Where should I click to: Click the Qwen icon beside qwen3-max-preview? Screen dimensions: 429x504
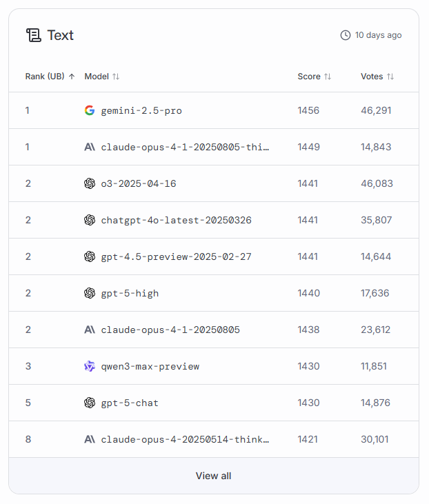click(90, 366)
